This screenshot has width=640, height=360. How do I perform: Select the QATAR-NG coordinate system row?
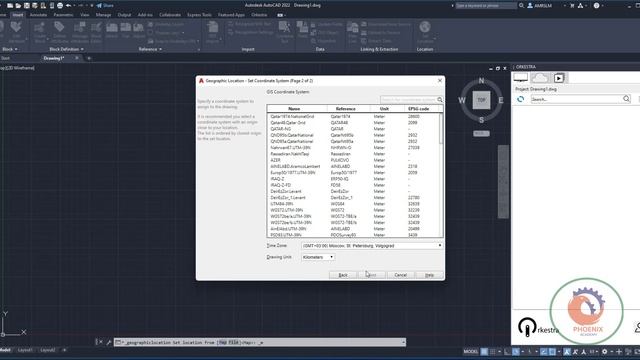353,129
